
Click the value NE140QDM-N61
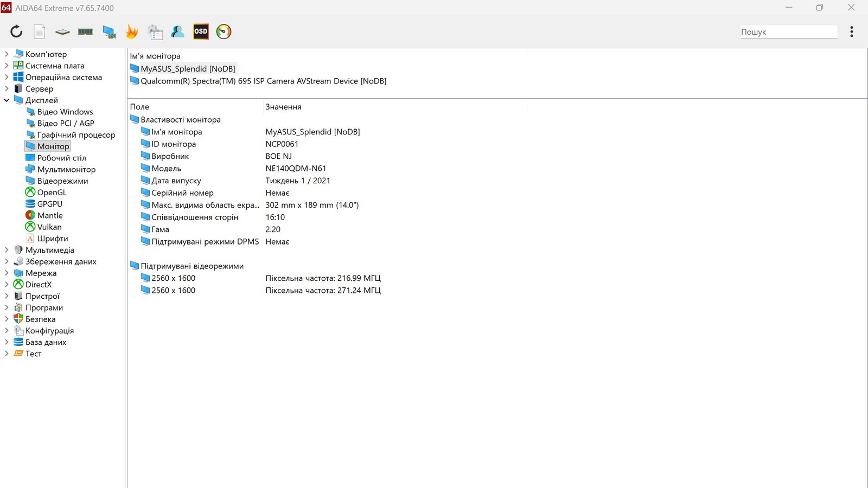click(x=296, y=169)
